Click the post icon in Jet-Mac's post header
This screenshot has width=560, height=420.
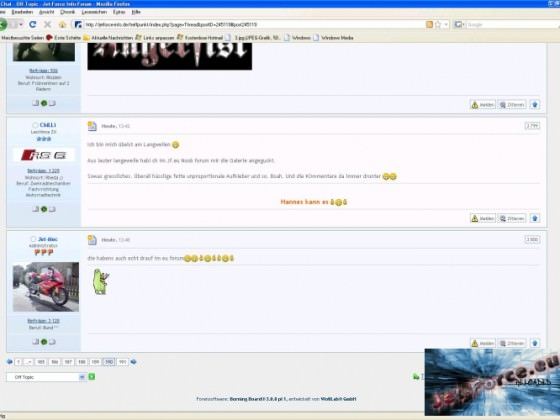[92, 240]
